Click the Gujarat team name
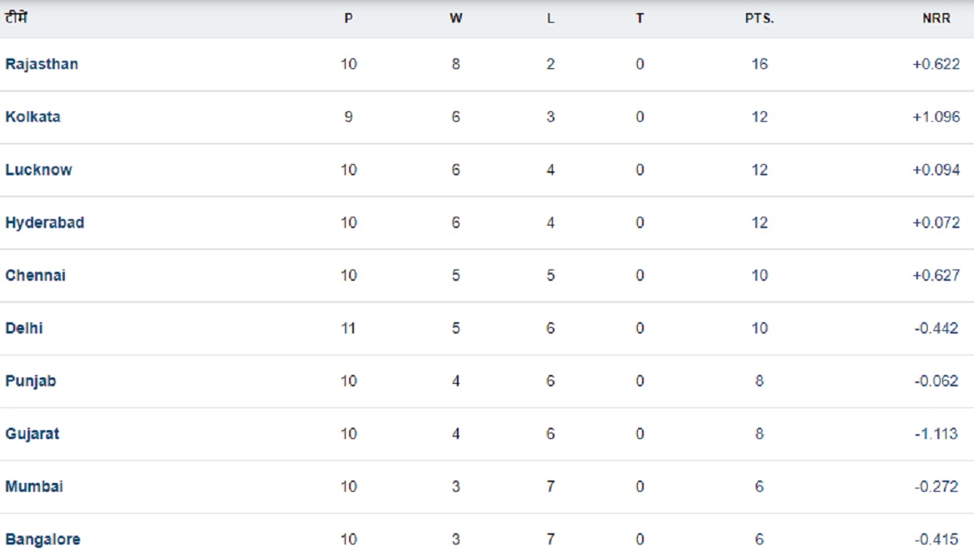Screen dimensions: 974x560 32,433
